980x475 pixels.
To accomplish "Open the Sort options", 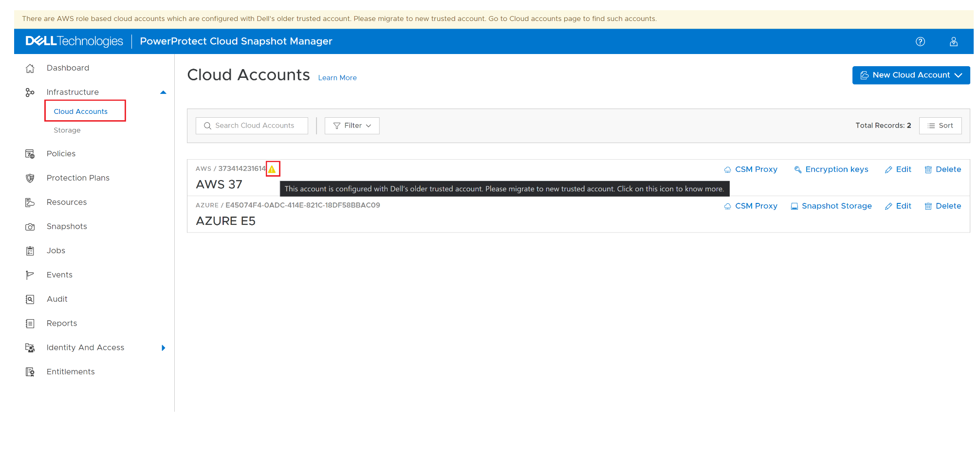I will [x=940, y=125].
